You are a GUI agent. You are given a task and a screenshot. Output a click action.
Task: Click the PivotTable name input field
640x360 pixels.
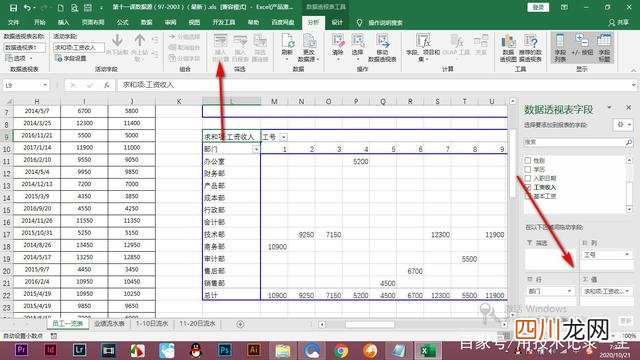(x=25, y=48)
